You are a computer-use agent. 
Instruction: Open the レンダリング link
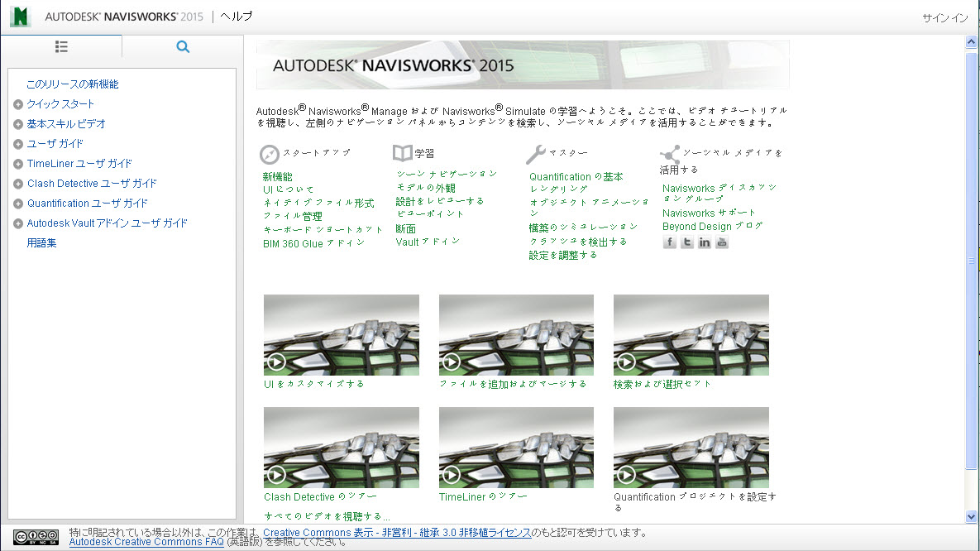tap(559, 189)
